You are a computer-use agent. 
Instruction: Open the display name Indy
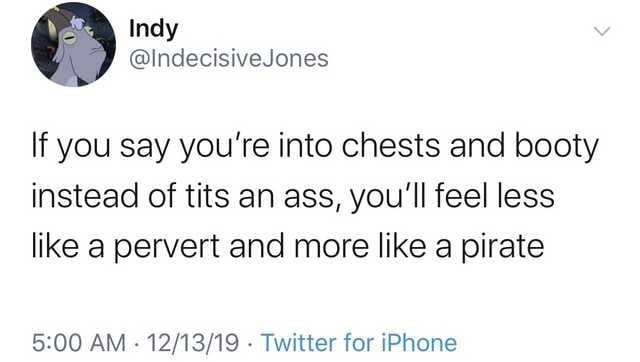[x=153, y=29]
